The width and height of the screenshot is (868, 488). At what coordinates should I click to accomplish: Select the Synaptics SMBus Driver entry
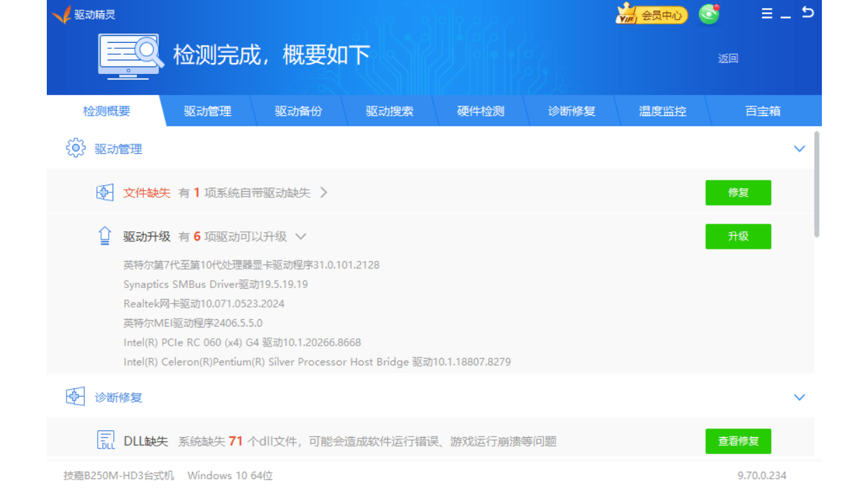point(216,284)
